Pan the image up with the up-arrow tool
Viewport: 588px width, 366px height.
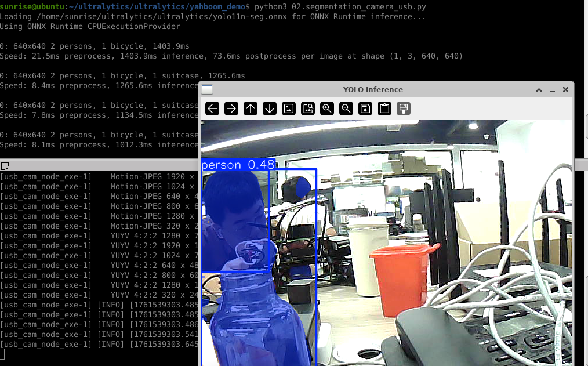pyautogui.click(x=251, y=108)
